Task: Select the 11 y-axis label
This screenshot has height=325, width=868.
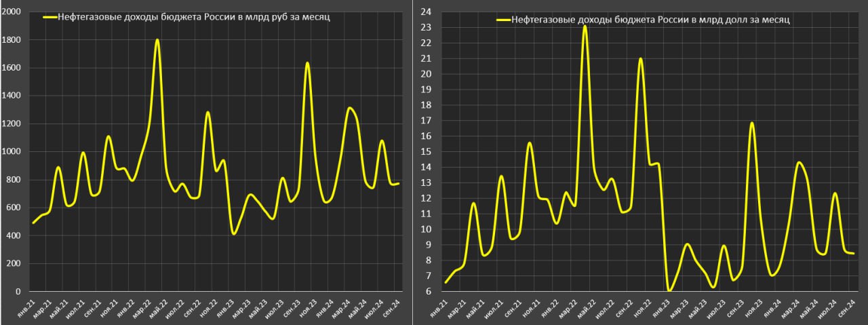Action: [x=427, y=214]
